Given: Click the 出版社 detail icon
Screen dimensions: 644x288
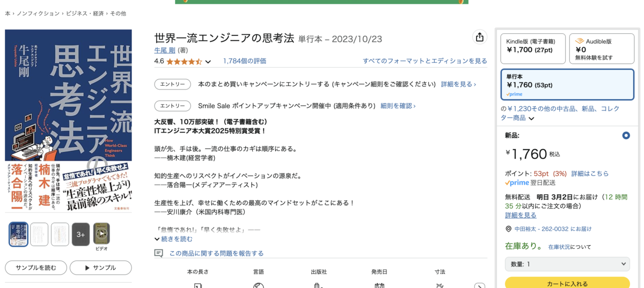Looking at the screenshot, I should [318, 285].
